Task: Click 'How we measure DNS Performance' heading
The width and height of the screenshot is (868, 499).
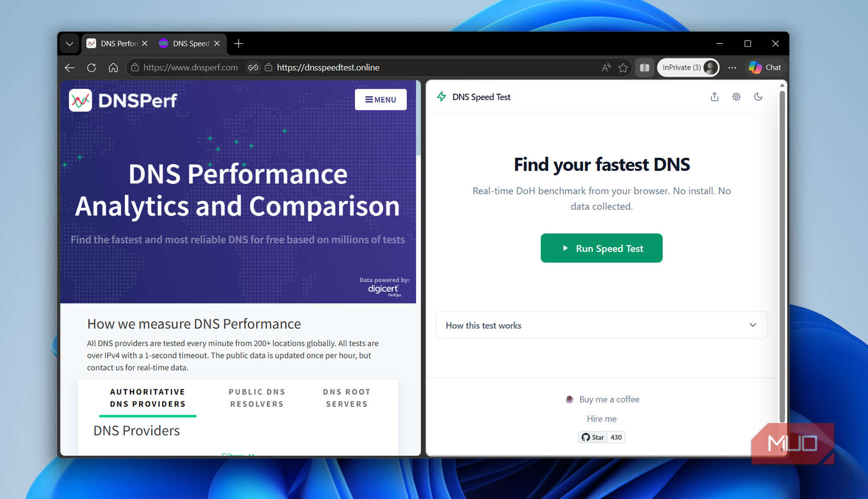Action: tap(194, 324)
